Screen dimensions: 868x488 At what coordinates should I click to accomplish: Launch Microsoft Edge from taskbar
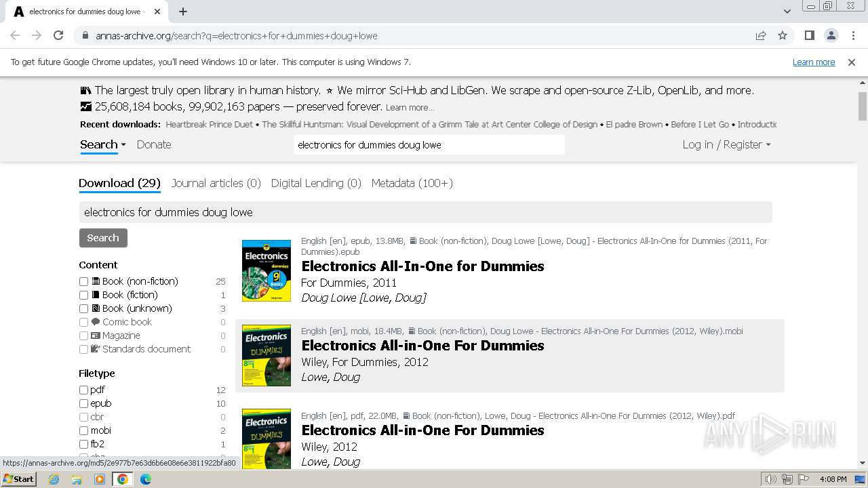pos(146,479)
